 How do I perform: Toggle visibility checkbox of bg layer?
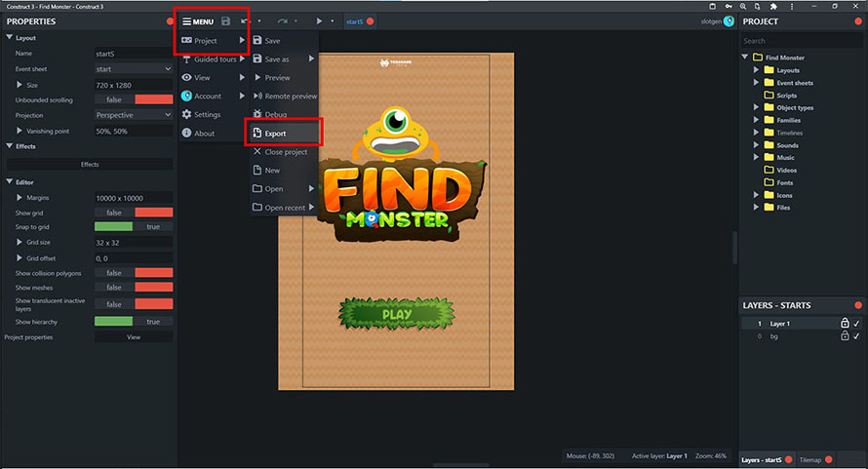point(857,336)
